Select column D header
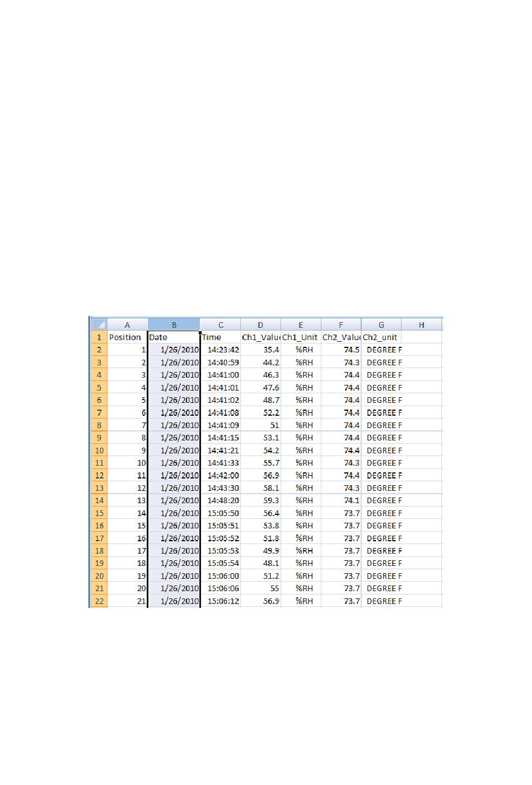532x785 pixels. click(260, 324)
